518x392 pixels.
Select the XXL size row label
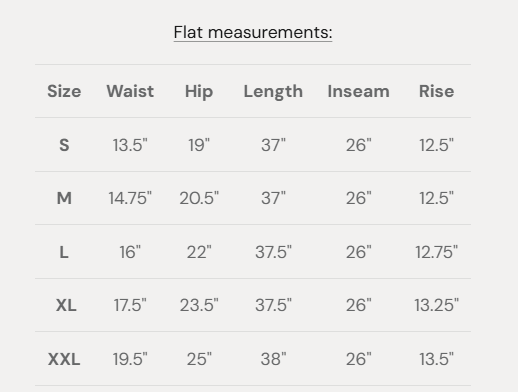(x=64, y=359)
